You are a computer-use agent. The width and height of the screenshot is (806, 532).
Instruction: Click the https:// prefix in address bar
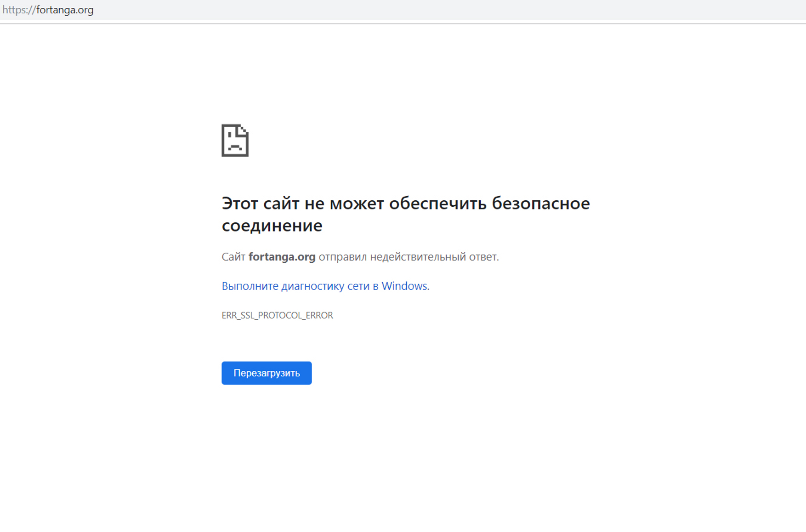point(18,10)
